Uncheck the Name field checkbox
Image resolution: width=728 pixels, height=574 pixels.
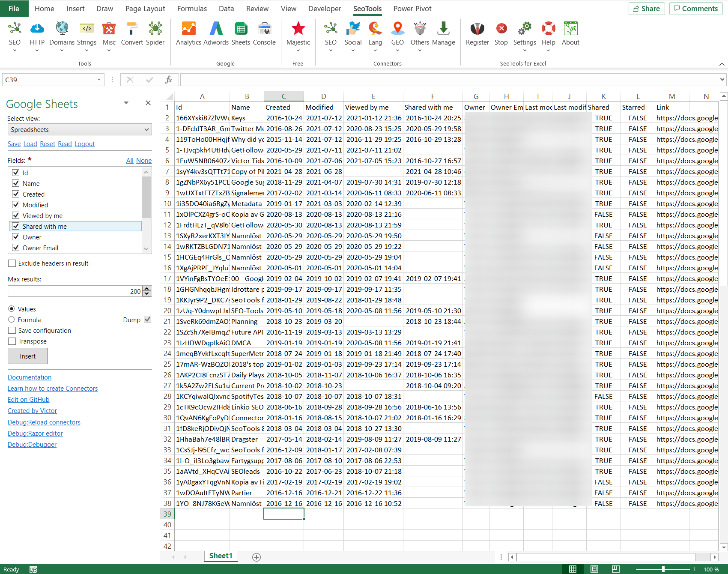pyautogui.click(x=16, y=183)
